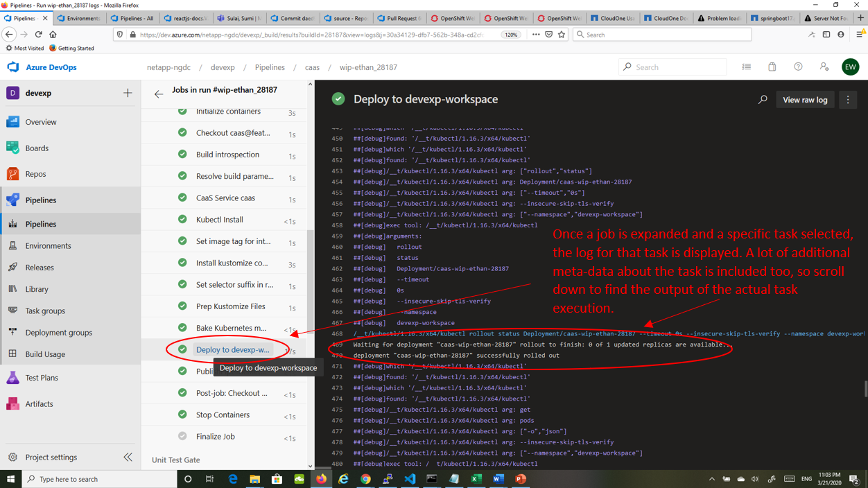Image resolution: width=868 pixels, height=488 pixels.
Task: Go back using the jobs arrow
Action: [x=159, y=94]
